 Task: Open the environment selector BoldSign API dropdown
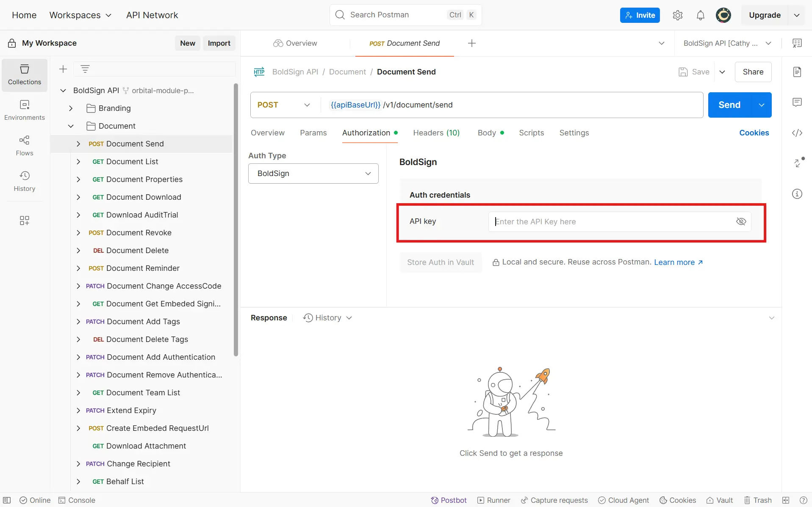[x=727, y=43]
